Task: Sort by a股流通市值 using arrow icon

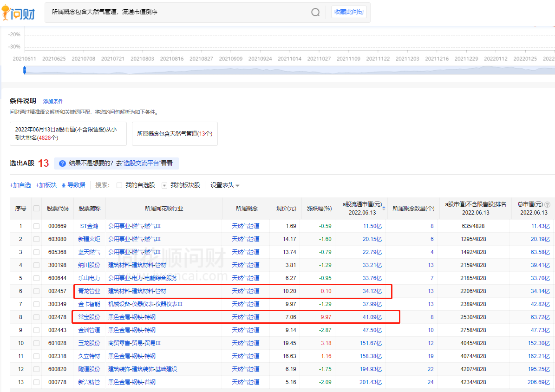Action: [384, 208]
